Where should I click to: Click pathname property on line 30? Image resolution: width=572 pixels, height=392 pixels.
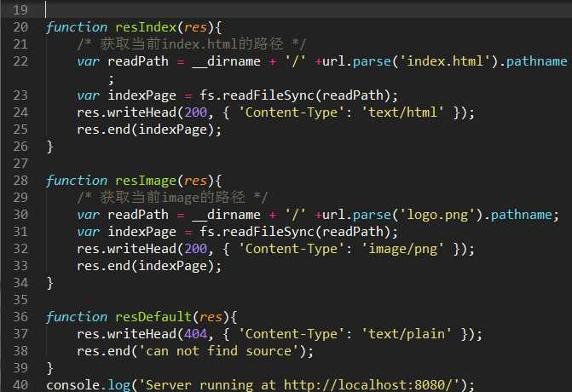(522, 215)
